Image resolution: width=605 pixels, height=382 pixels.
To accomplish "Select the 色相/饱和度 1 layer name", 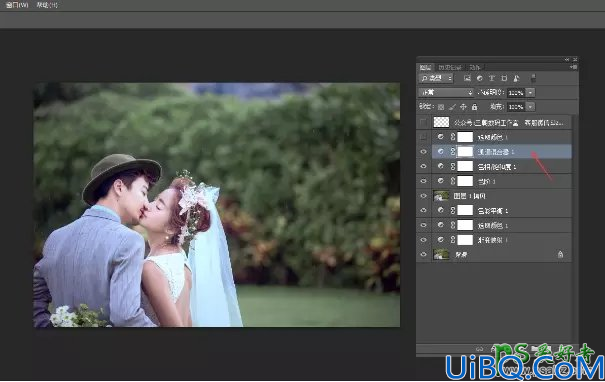I will pos(497,167).
